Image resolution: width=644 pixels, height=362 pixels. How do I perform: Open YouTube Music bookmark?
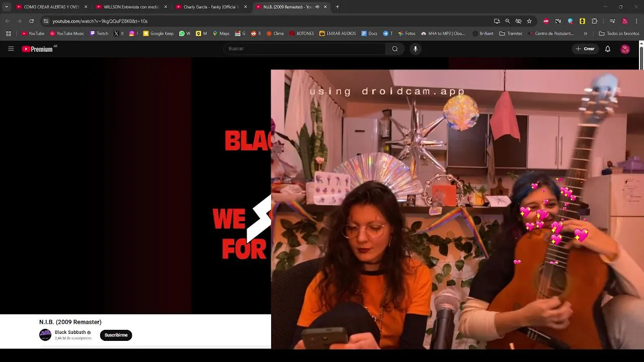coord(67,34)
